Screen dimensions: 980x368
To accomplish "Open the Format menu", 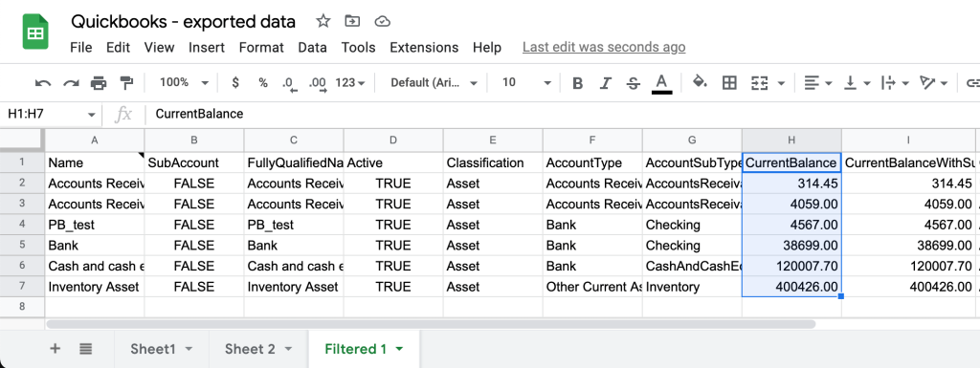I will coord(261,48).
